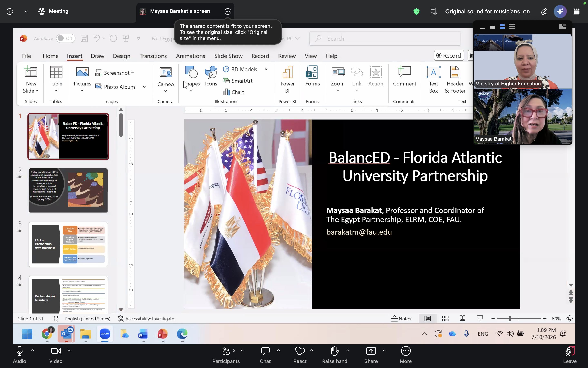Expand Zoom participants options arrow
588x368 pixels.
pos(242,351)
